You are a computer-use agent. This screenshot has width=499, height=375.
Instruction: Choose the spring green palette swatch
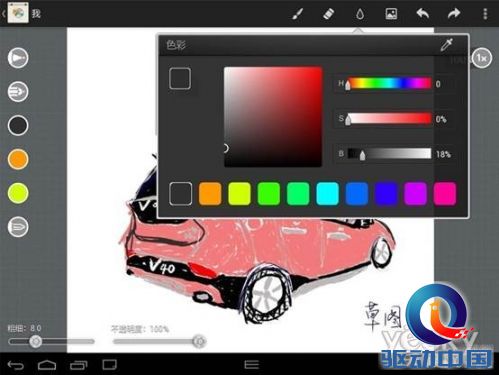coord(298,193)
